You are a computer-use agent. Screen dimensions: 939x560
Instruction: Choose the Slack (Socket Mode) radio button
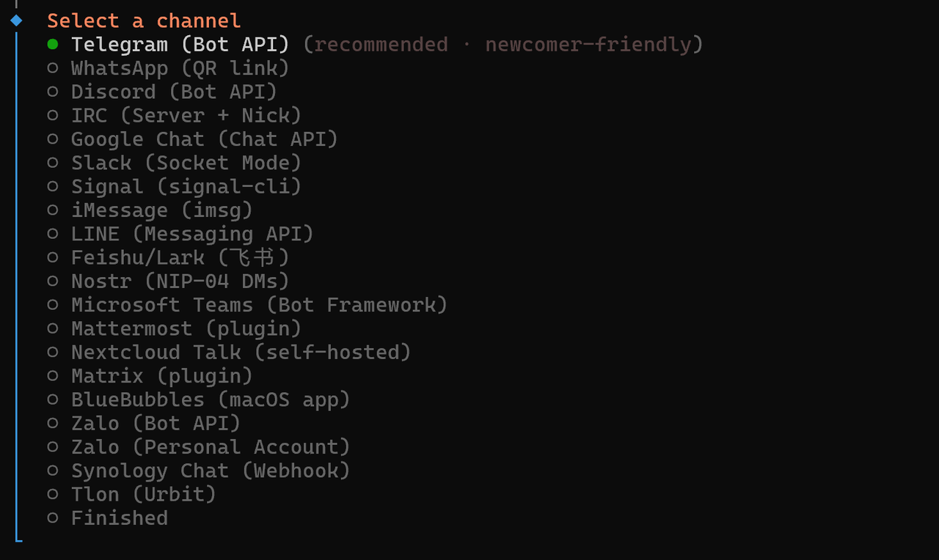coord(53,163)
